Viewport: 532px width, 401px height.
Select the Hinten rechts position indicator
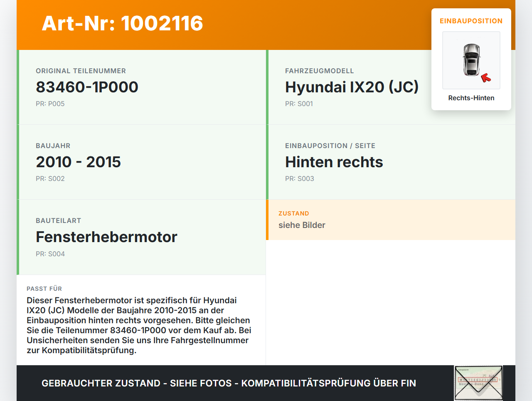point(334,162)
